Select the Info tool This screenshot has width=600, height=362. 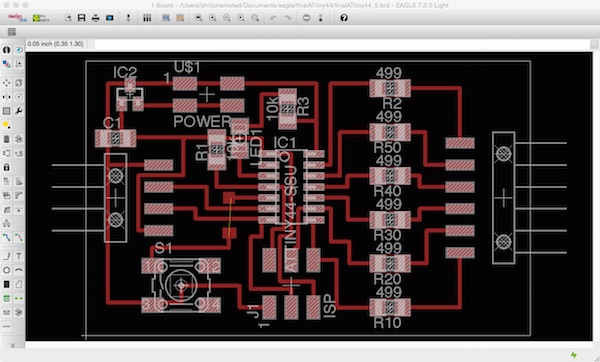pos(7,50)
